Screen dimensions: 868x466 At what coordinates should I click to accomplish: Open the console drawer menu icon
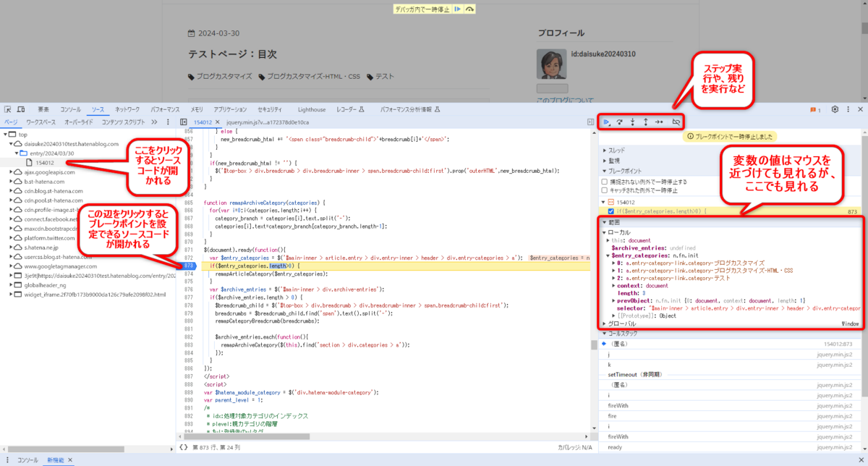7,460
